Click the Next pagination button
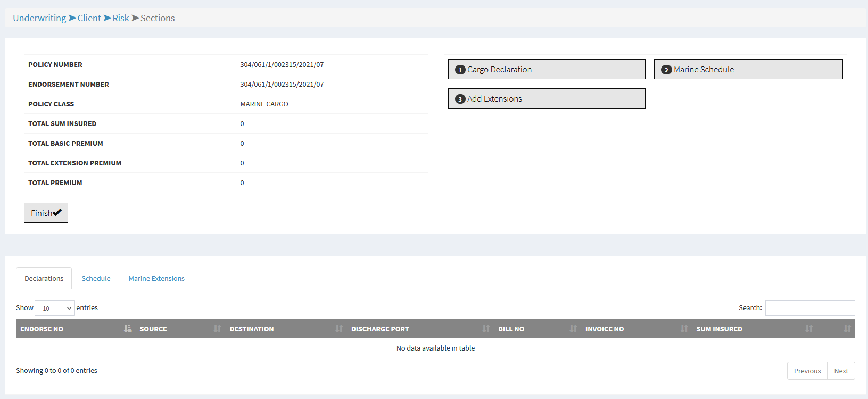 point(841,371)
